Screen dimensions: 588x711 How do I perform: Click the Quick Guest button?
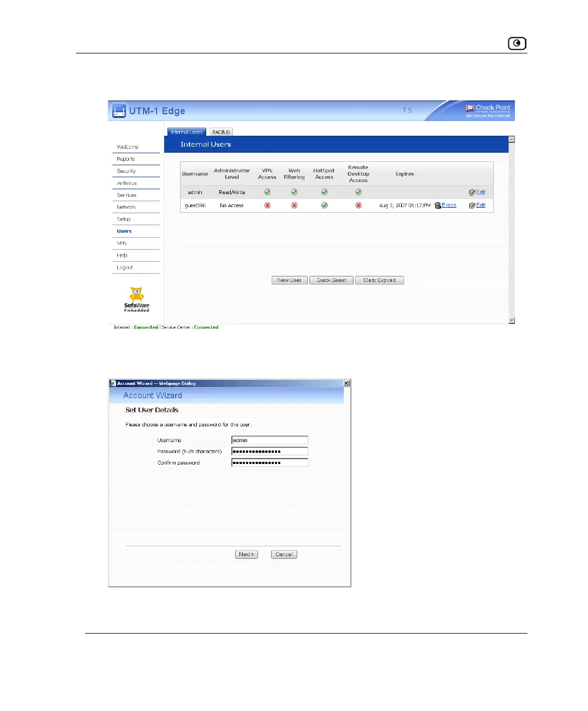pos(332,280)
